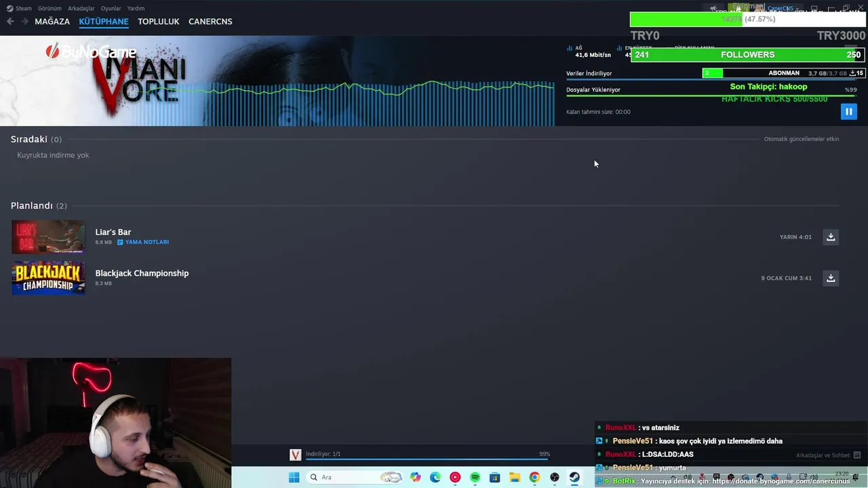The width and height of the screenshot is (868, 488).
Task: Click the 9 OCAK CUM 3:41 schedule
Action: click(786, 278)
